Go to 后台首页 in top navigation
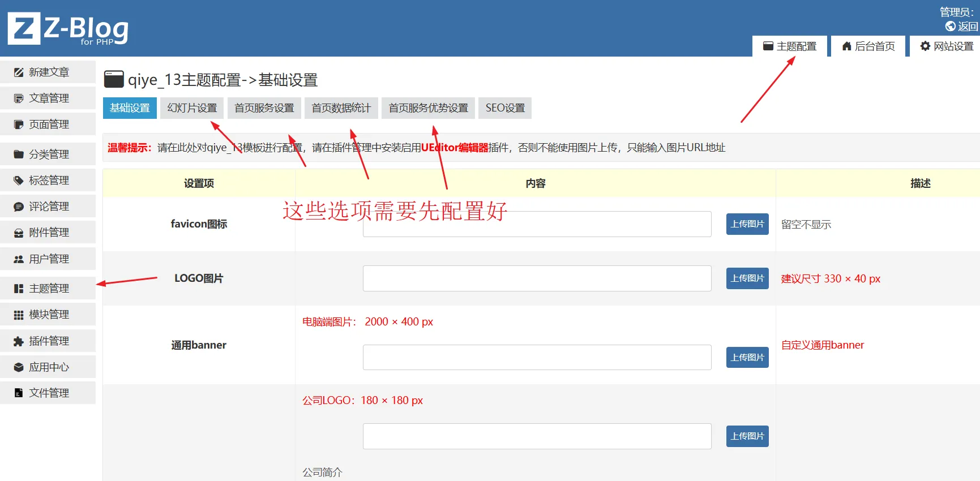The width and height of the screenshot is (980, 481). tap(868, 46)
